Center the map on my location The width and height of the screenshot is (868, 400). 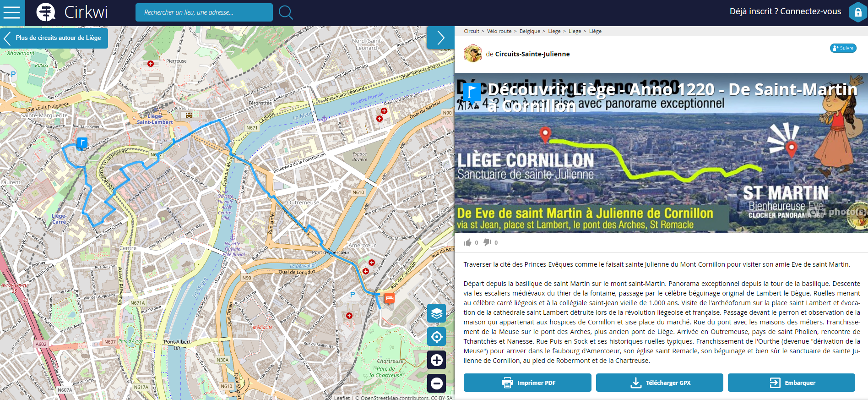(x=437, y=337)
